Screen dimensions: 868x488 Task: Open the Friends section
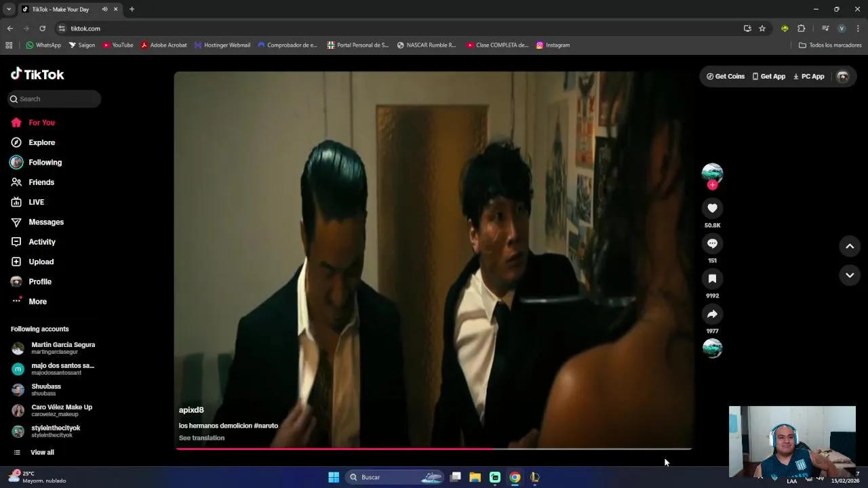(x=33, y=182)
